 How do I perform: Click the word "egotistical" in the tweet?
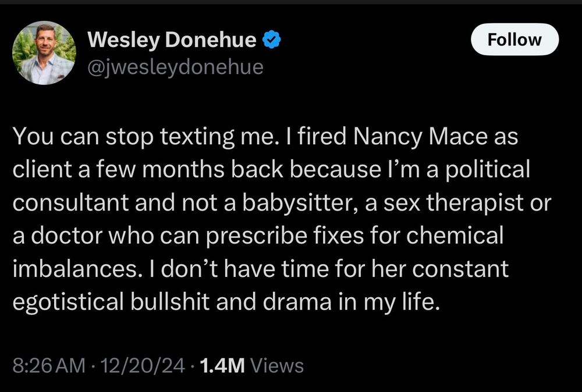(x=68, y=301)
